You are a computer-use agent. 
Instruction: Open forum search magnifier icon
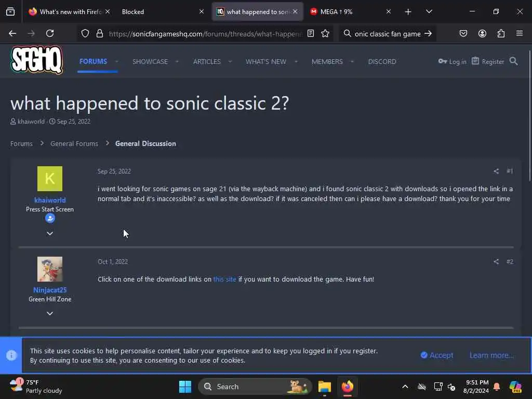click(x=514, y=61)
